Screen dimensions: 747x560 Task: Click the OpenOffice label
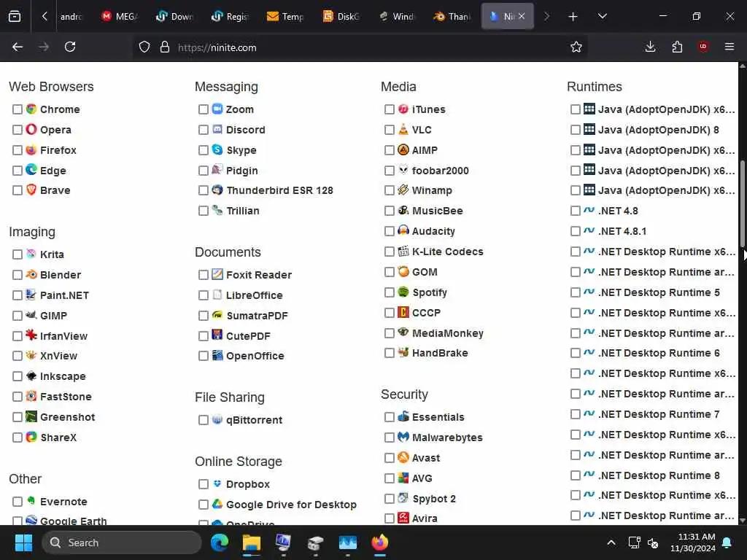click(255, 356)
